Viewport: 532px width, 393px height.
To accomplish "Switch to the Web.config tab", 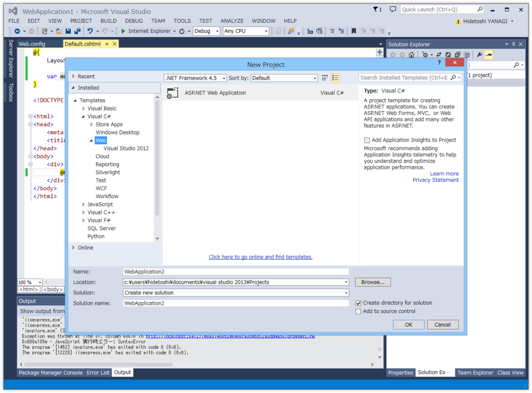I will (x=32, y=44).
